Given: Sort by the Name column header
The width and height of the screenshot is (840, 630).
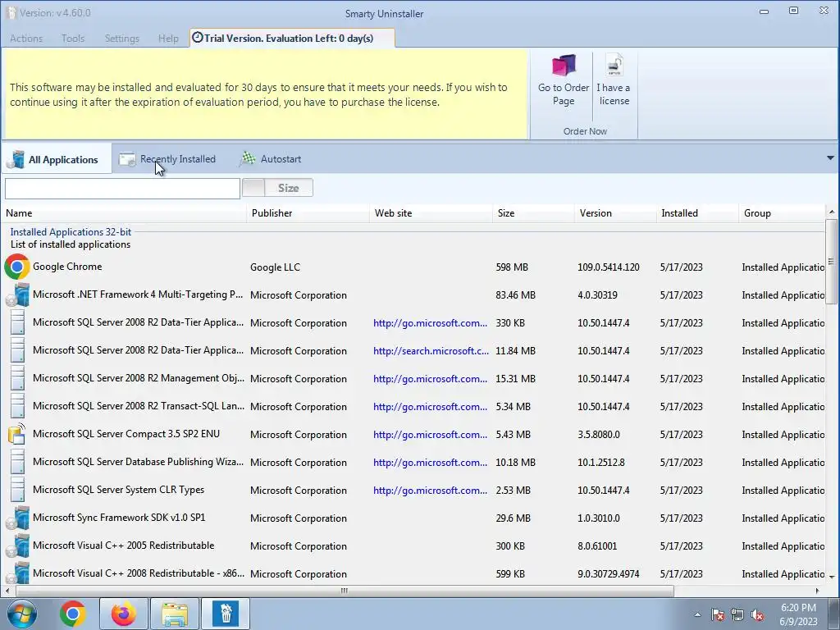Looking at the screenshot, I should tap(125, 213).
